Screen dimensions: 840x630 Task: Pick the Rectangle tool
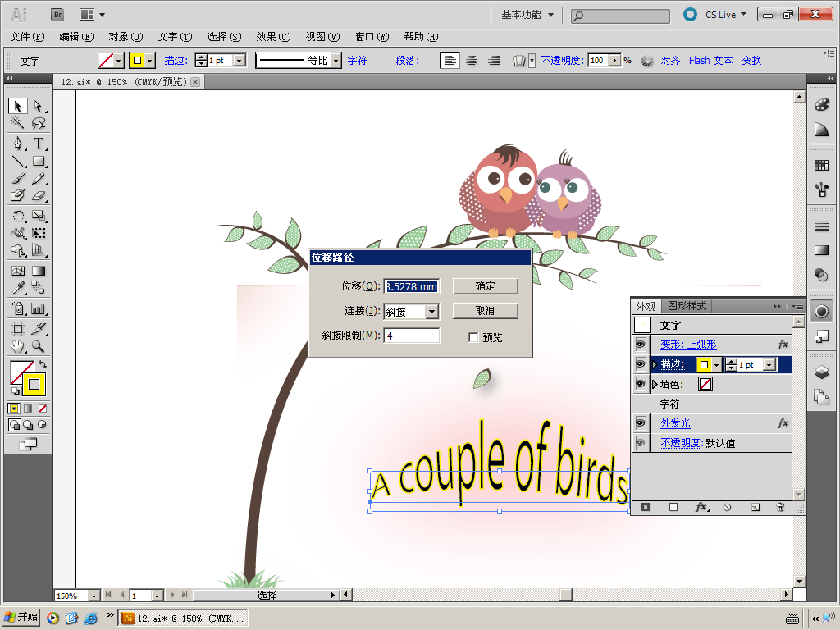[x=38, y=161]
